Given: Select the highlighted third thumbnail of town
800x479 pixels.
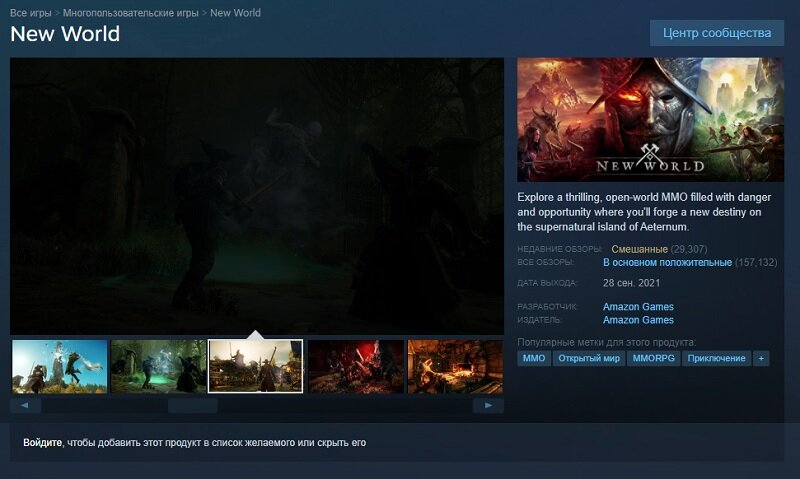Looking at the screenshot, I should [x=256, y=366].
